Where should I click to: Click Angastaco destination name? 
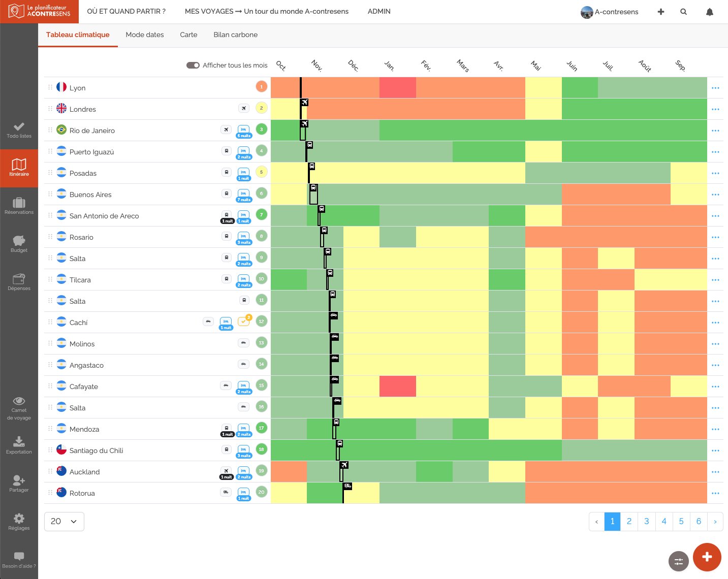86,365
